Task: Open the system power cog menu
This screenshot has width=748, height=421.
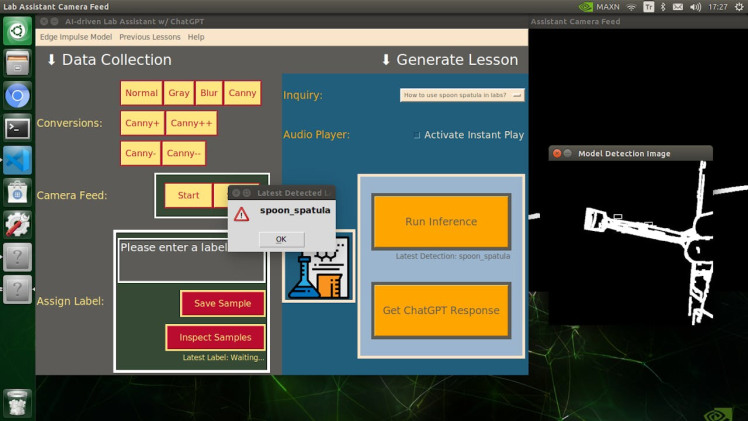Action: click(739, 7)
